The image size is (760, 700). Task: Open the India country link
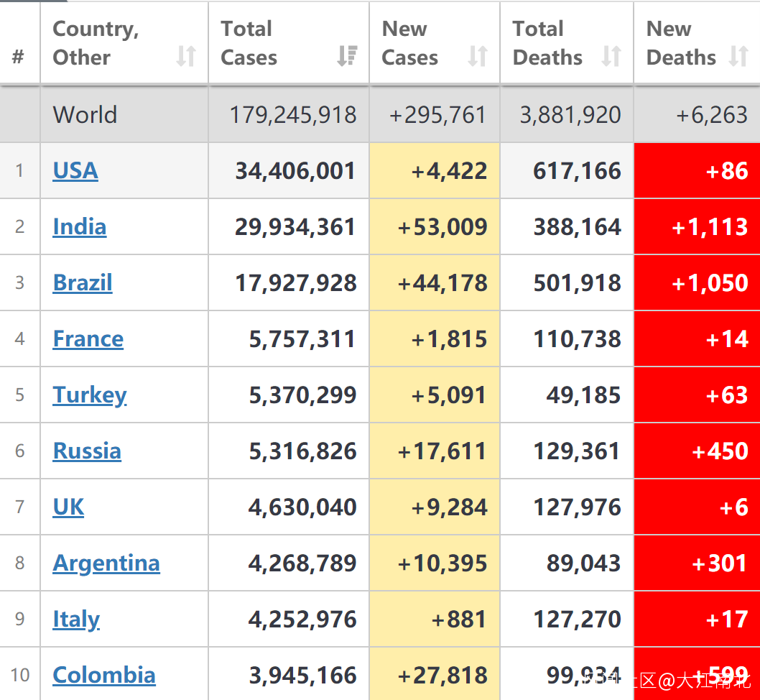pyautogui.click(x=80, y=226)
